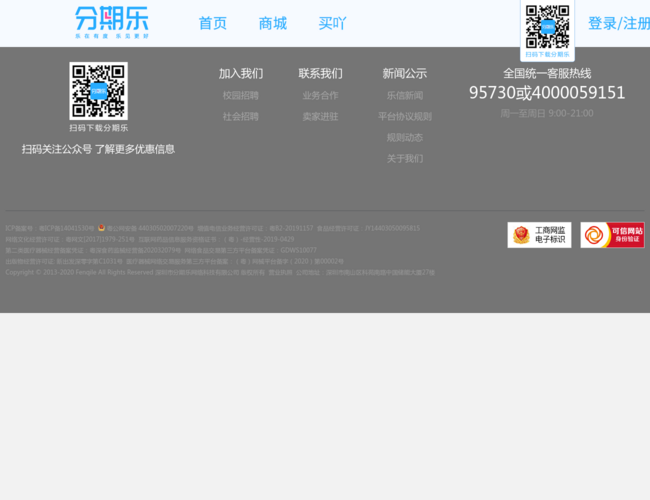Click the hotline number 95730或4000059151
Viewport: 650px width, 500px height.
pos(547,93)
